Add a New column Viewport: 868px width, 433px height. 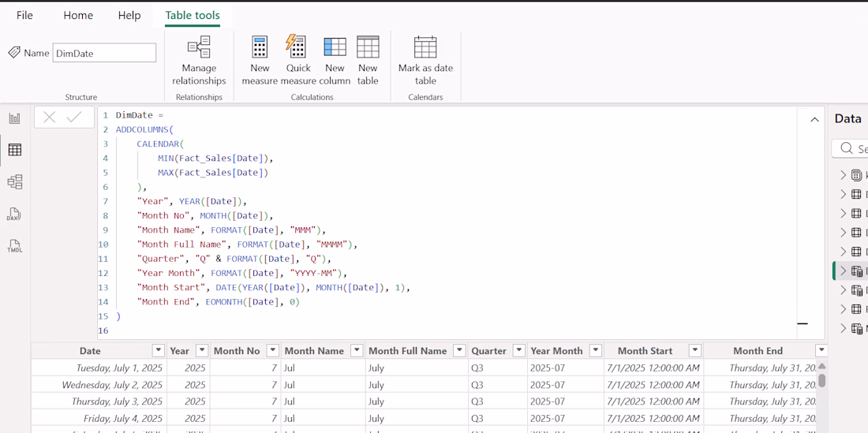(x=335, y=60)
